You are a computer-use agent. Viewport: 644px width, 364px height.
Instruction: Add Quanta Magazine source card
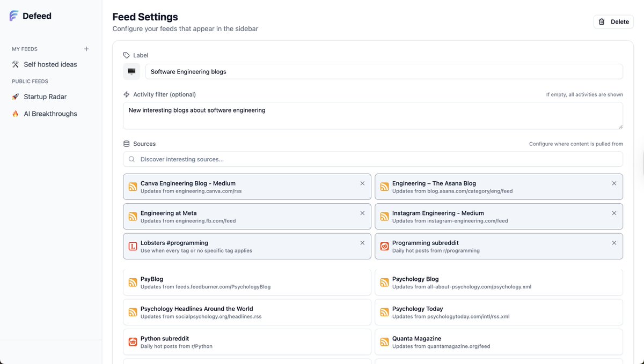click(499, 342)
